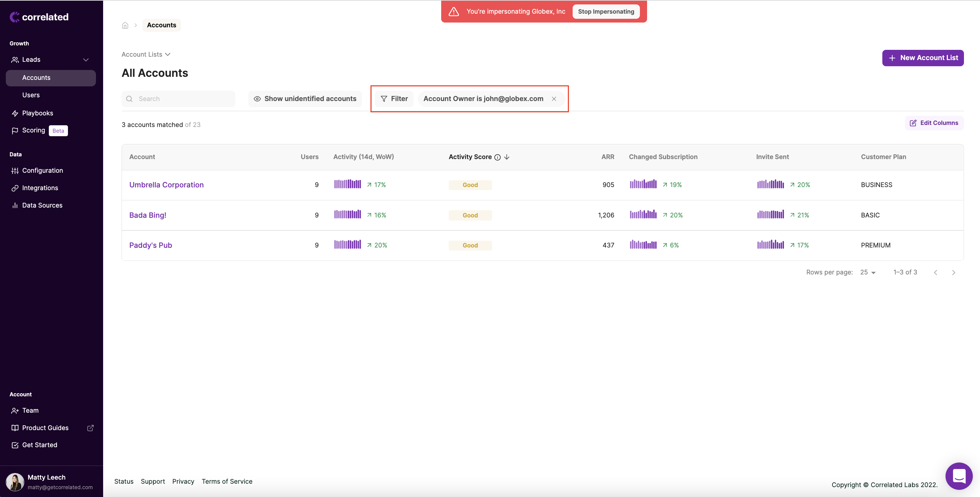Click Umbrella Corporation activity bar chart
The width and height of the screenshot is (980, 497).
click(x=347, y=184)
